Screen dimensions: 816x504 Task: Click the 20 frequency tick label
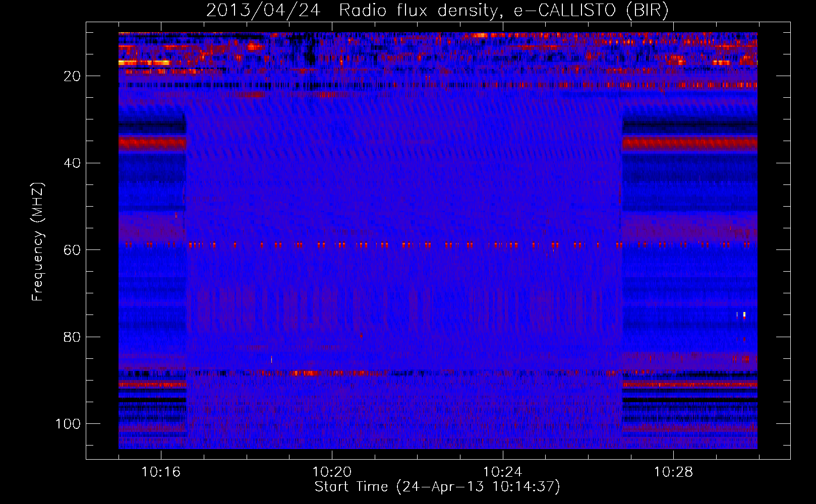point(72,76)
